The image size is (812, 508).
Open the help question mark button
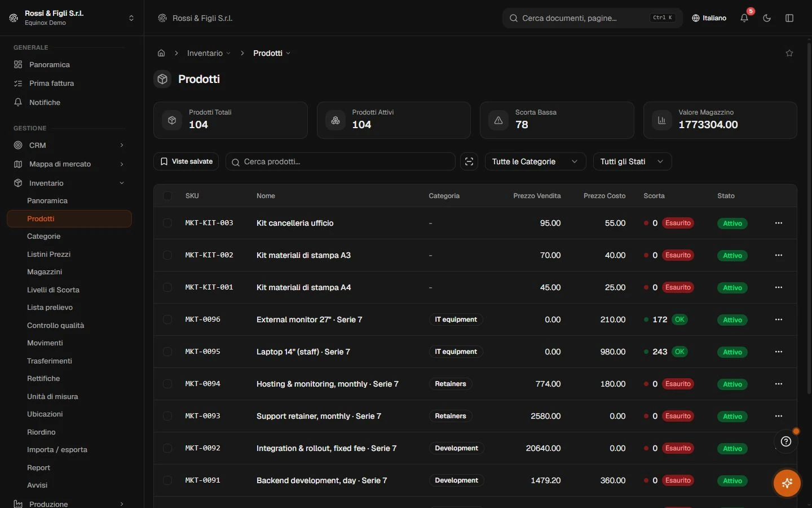click(x=786, y=441)
